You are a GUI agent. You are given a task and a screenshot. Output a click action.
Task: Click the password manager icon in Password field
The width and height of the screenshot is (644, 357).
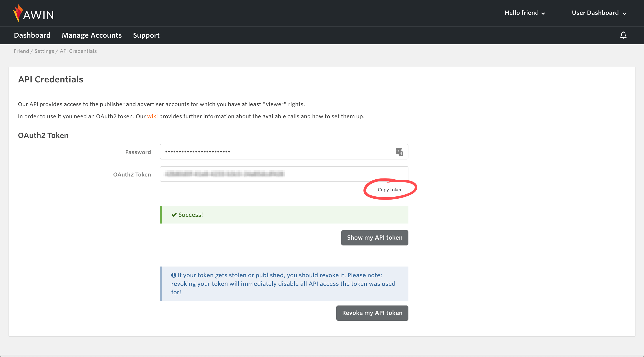[399, 152]
